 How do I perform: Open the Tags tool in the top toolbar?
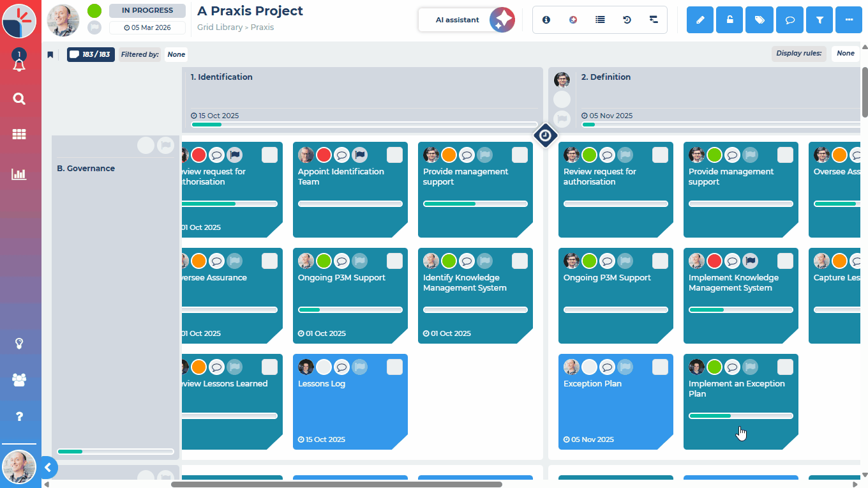tap(759, 20)
